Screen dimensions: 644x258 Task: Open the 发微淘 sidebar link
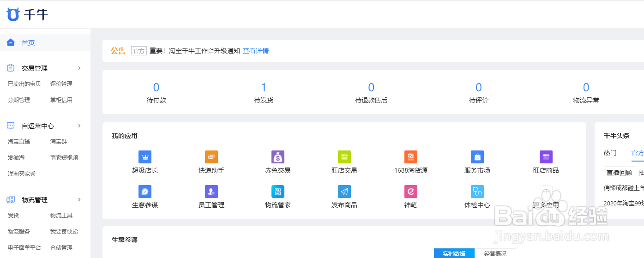pyautogui.click(x=16, y=158)
